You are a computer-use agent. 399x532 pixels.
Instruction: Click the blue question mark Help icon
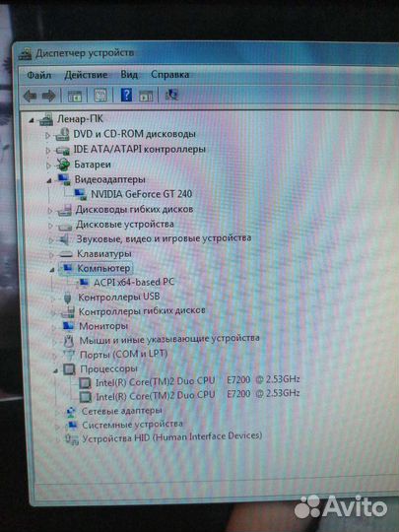(x=126, y=95)
